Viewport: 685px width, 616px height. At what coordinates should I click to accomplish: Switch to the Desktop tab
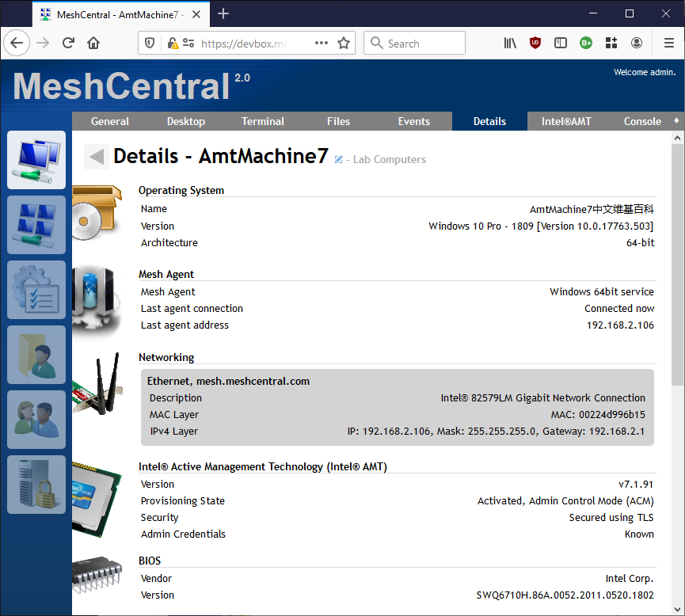tap(185, 121)
